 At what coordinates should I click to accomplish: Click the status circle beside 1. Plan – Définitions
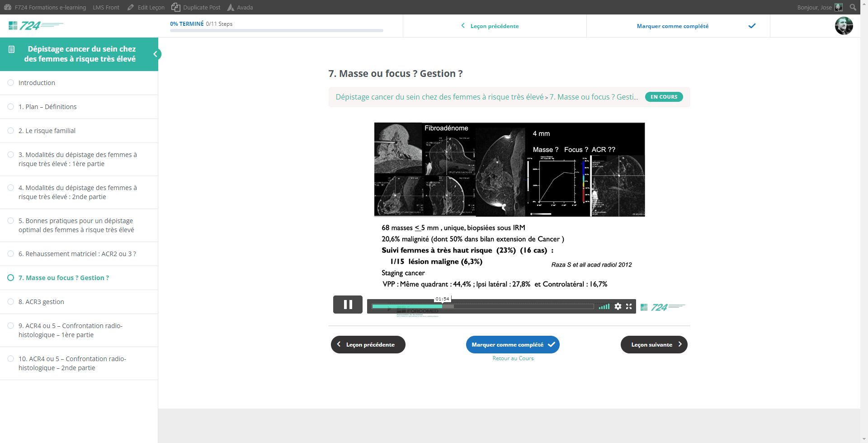click(x=10, y=106)
